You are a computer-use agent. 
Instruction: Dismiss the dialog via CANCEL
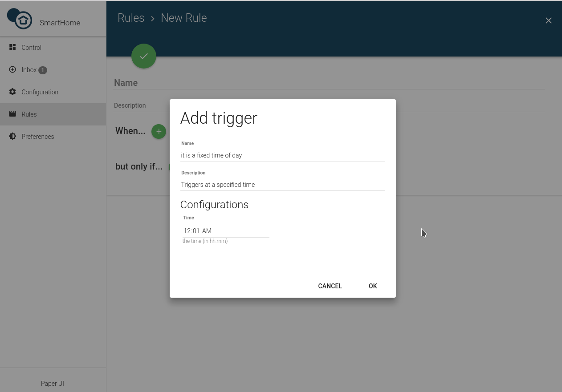point(330,286)
